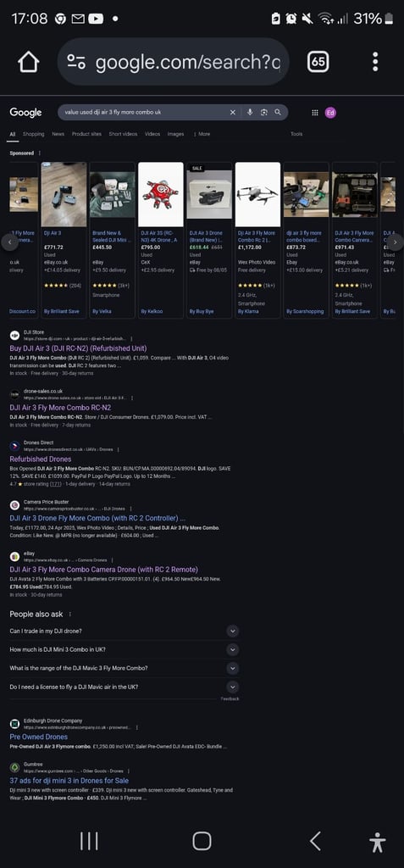Open Google Lens camera search icon
404x868 pixels.
pyautogui.click(x=264, y=113)
